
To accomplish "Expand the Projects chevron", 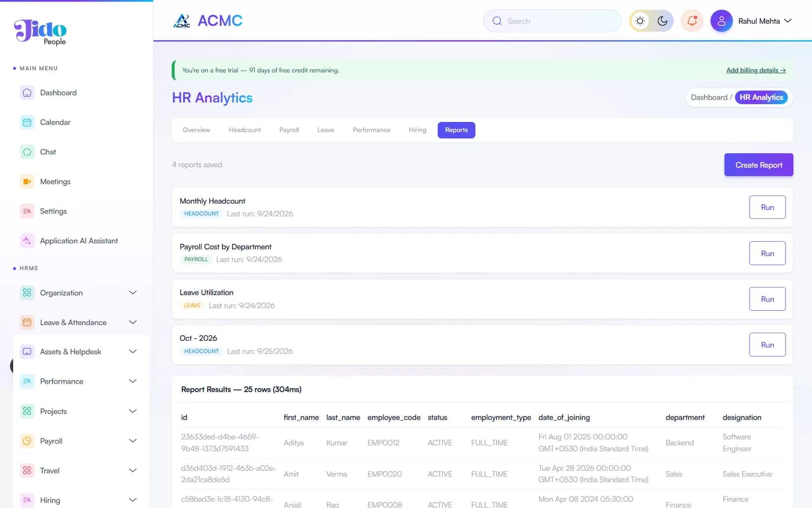I will [x=133, y=411].
